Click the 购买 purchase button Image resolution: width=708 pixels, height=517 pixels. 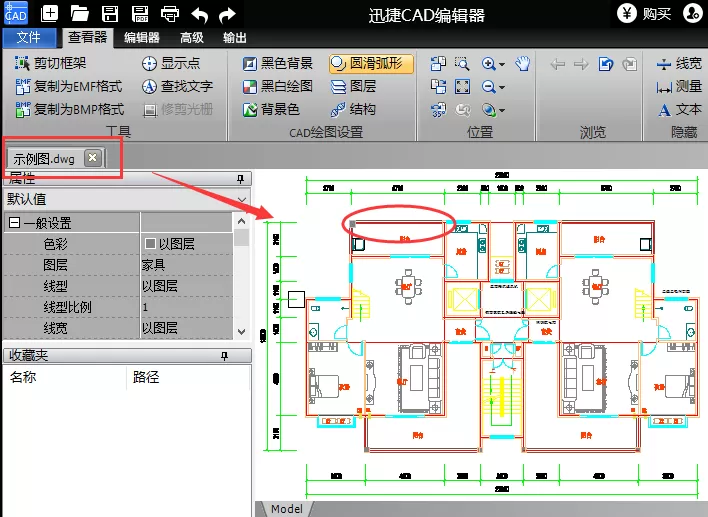coord(644,14)
